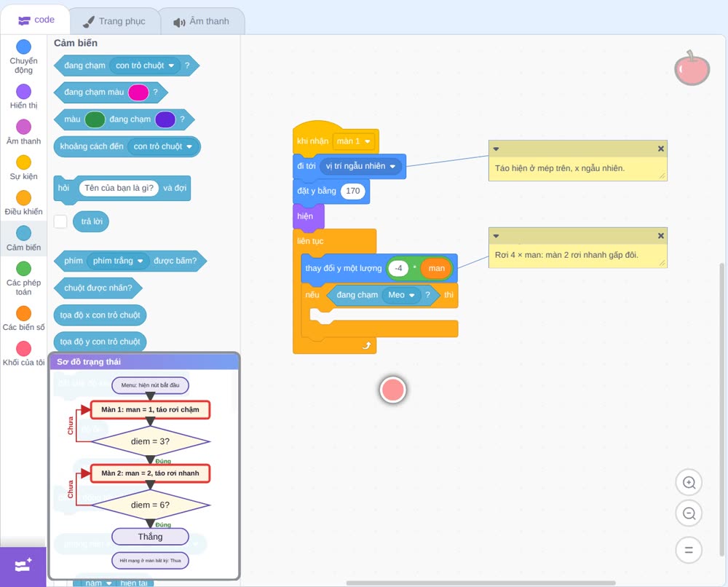The width and height of the screenshot is (728, 587).
Task: Pick the magenta color in 'đang chạm màu'
Action: (138, 92)
